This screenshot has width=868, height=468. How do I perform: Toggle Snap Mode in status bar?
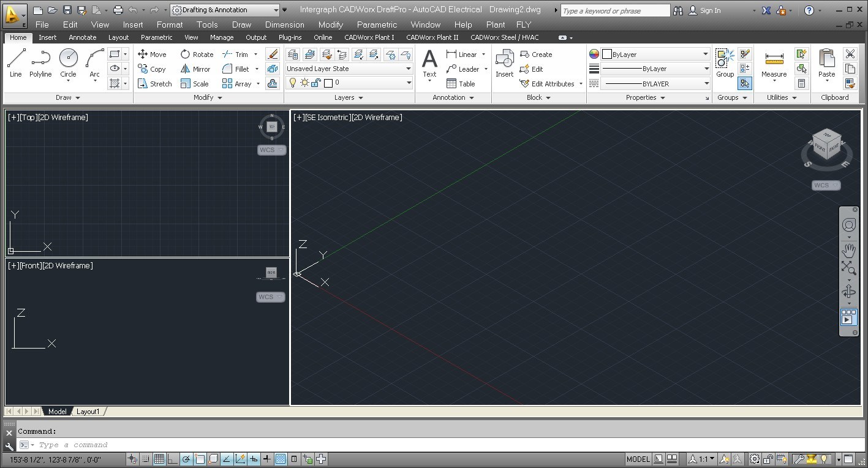click(x=146, y=459)
